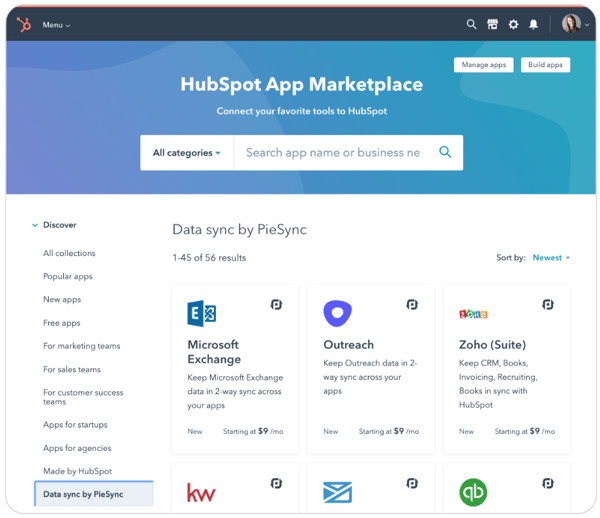Click the HubSpot sprocket logo

24,25
